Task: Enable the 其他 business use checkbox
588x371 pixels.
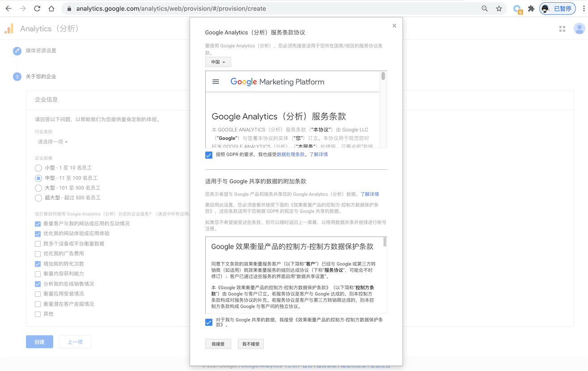Action: pos(38,314)
